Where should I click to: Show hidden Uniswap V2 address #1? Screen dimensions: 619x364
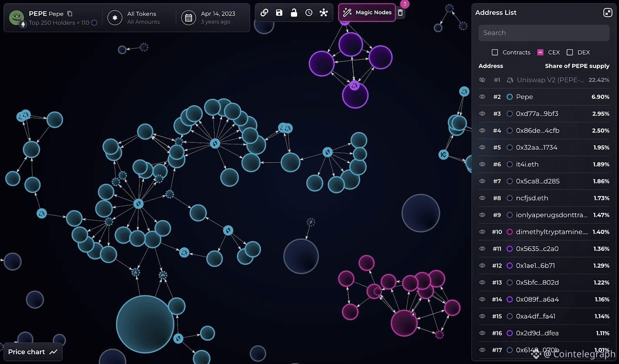click(x=482, y=80)
